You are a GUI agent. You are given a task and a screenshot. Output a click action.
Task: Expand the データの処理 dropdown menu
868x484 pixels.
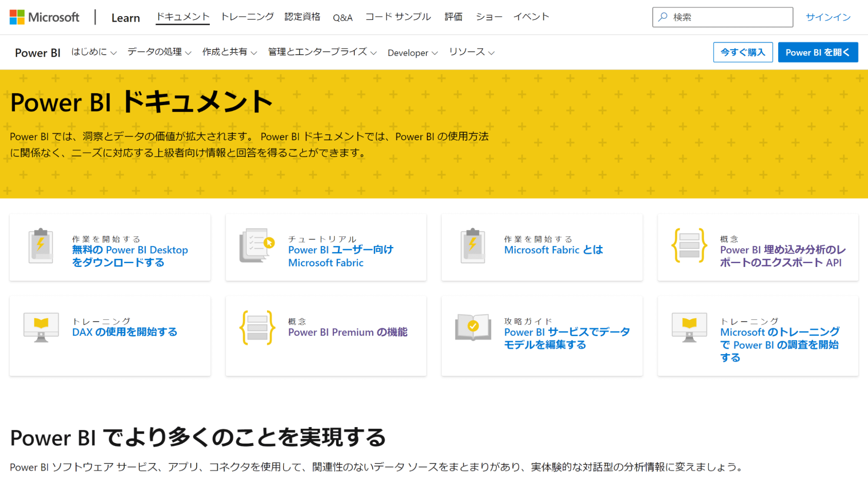(x=159, y=52)
